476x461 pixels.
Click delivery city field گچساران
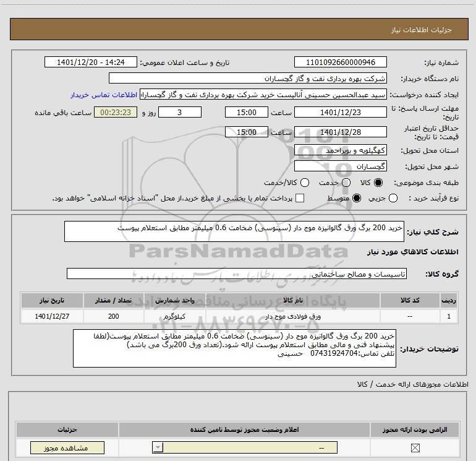(x=340, y=166)
